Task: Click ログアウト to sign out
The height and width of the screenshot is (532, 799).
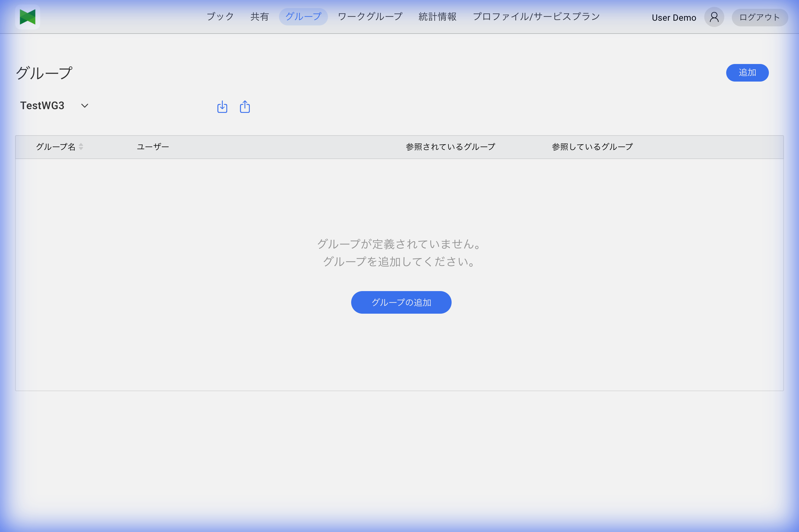Action: tap(759, 17)
